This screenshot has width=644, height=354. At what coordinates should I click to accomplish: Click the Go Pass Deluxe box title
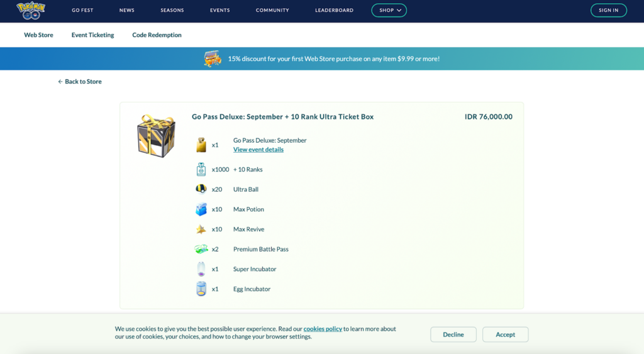(282, 116)
